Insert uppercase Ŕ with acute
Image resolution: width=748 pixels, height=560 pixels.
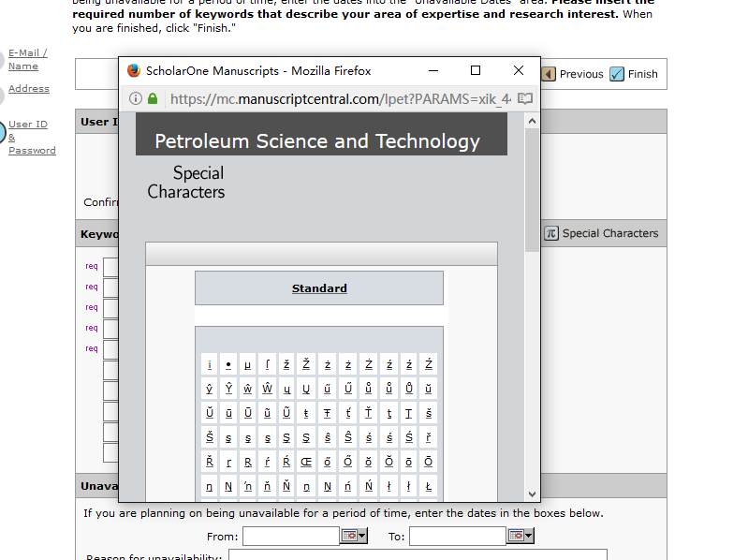(286, 462)
